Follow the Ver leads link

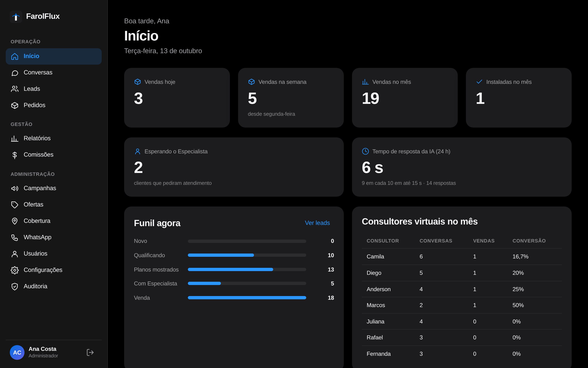pos(317,223)
